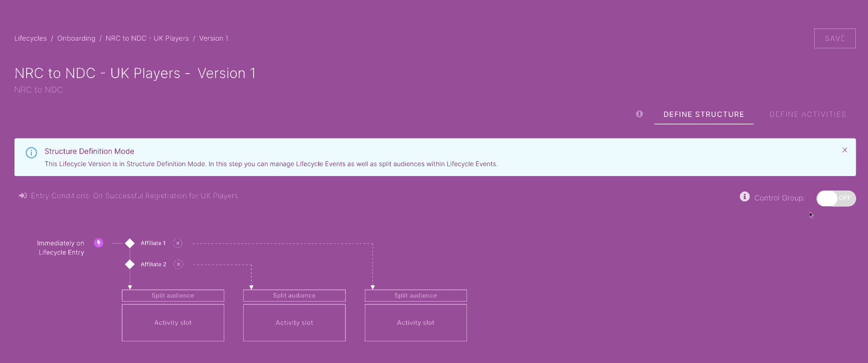This screenshot has height=363, width=868.
Task: Select the rightmost Activity slot box
Action: point(415,322)
